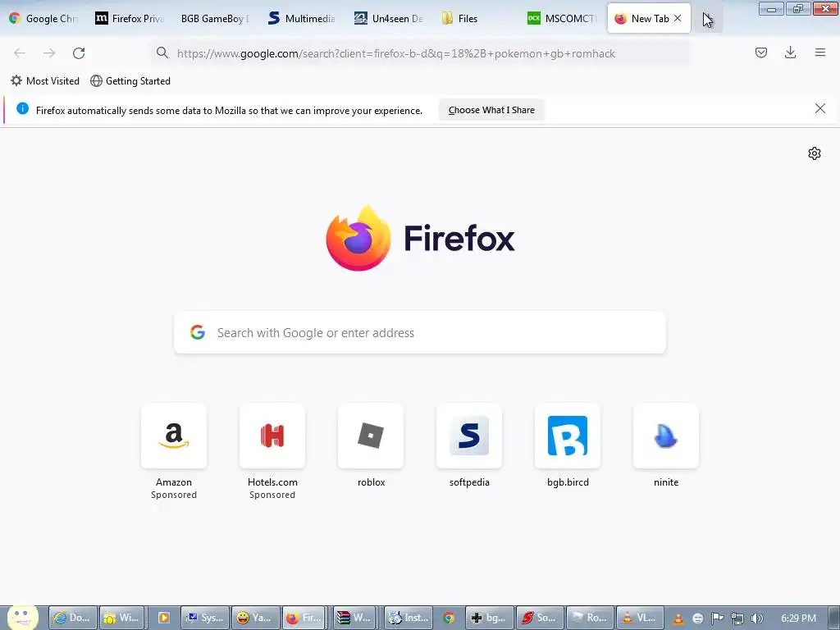Open the Most Visited bookmarks folder
This screenshot has height=630, width=840.
[x=45, y=81]
